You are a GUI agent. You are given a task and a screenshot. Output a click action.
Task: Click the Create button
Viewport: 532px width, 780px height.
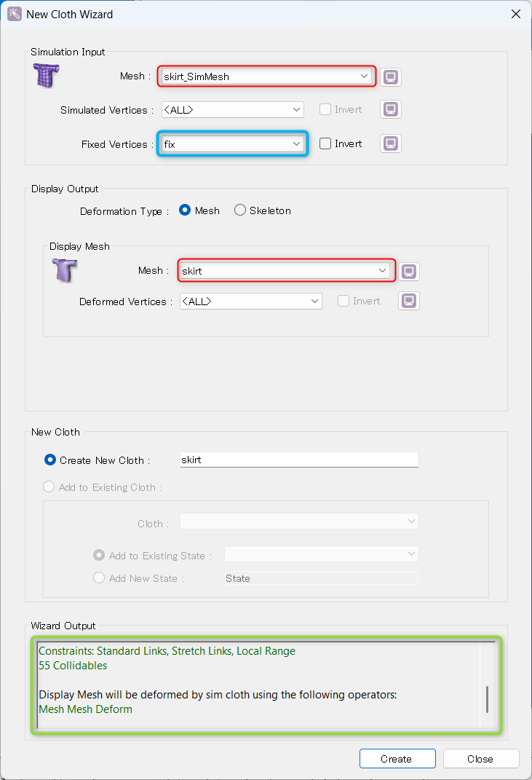tap(398, 759)
